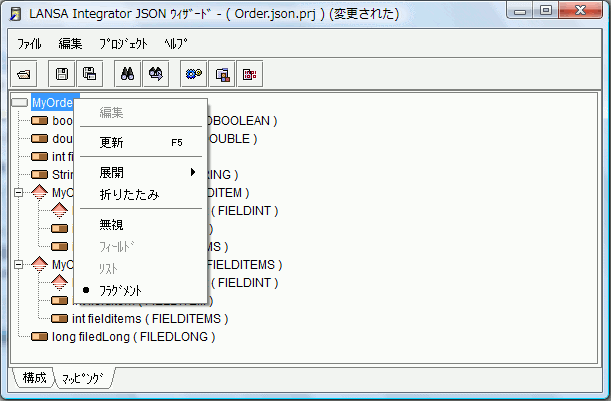Click the field icon beside FIELDBOOLEAN row
This screenshot has width=611, height=401.
pos(39,120)
